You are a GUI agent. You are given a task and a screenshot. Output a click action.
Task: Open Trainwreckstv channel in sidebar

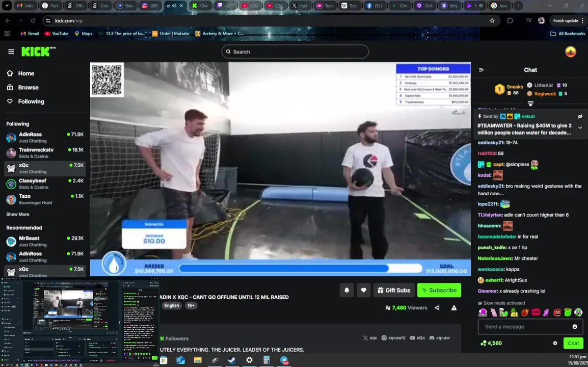45,153
